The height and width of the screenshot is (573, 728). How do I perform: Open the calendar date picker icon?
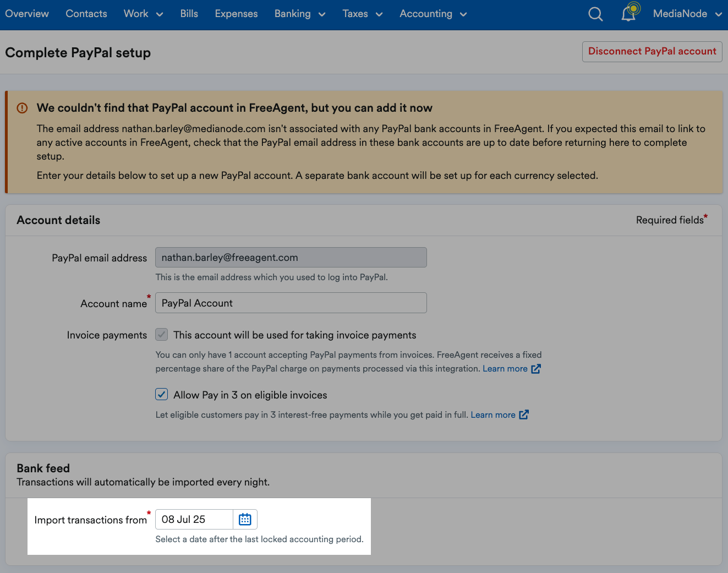[x=245, y=519]
